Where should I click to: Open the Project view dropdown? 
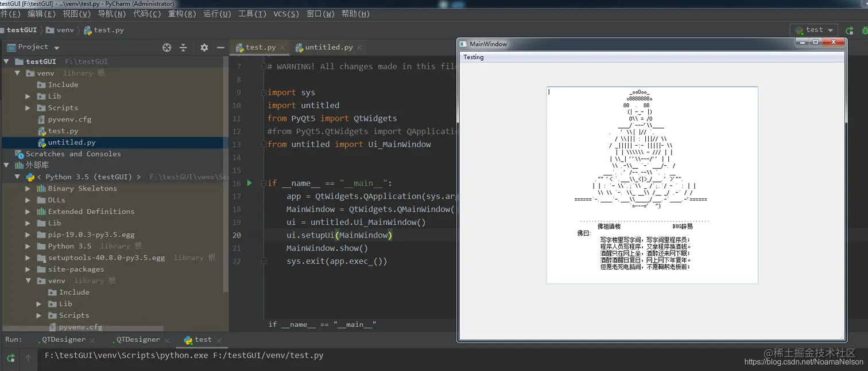click(33, 47)
